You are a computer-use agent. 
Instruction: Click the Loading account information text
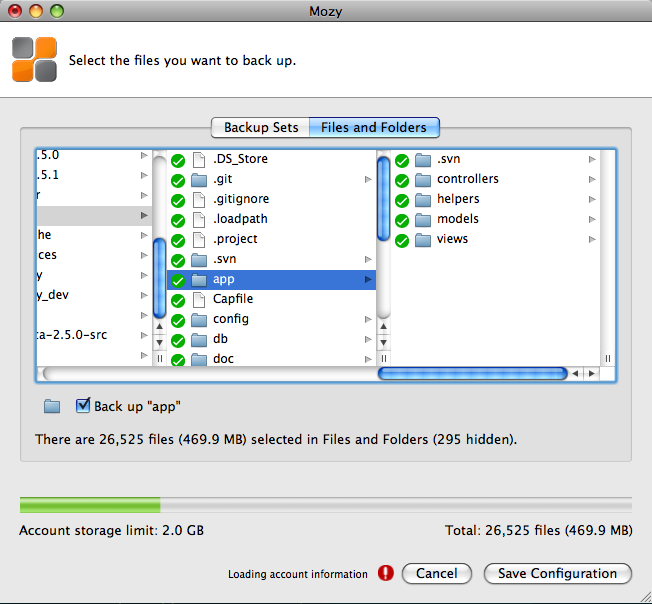tap(298, 574)
